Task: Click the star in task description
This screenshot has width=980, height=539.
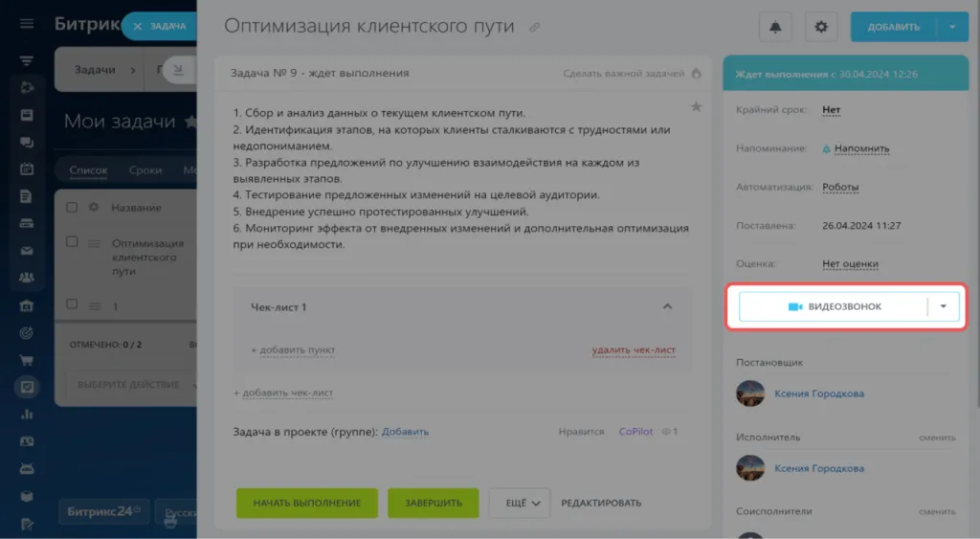Action: 696,107
